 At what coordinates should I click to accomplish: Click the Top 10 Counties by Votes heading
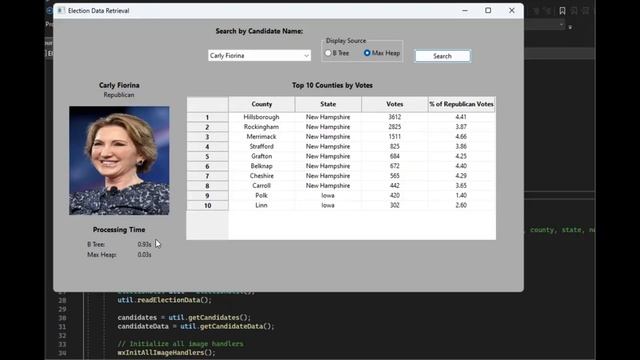[x=332, y=85]
